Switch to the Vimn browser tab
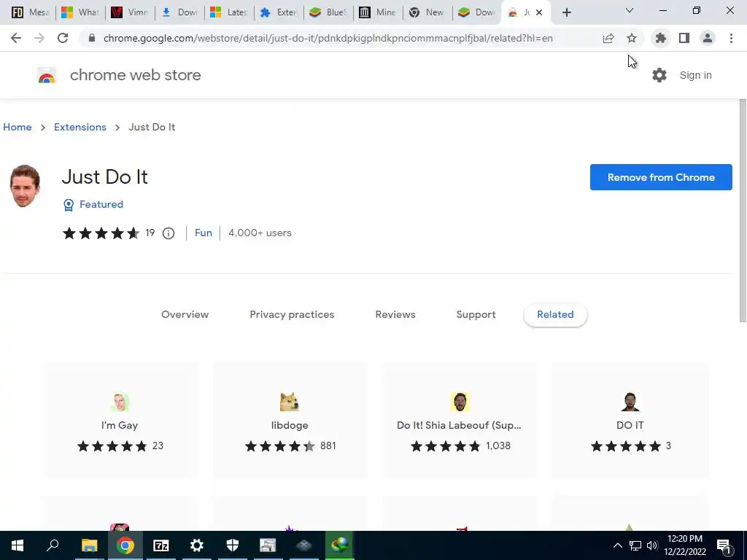747x560 pixels. tap(130, 12)
